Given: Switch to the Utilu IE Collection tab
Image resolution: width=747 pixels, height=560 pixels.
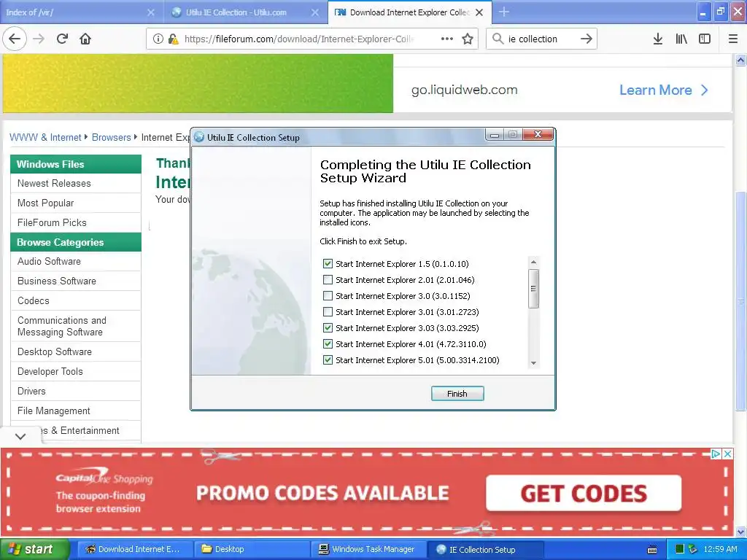Looking at the screenshot, I should pos(245,12).
